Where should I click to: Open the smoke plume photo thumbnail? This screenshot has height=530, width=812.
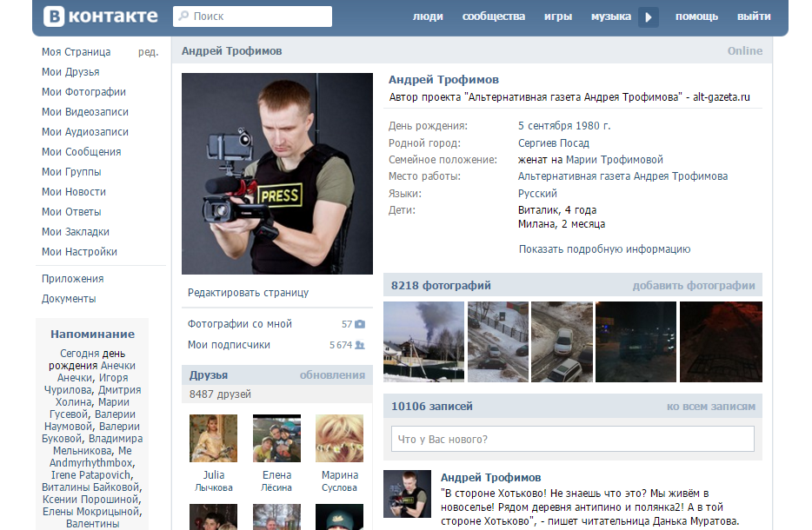click(x=423, y=341)
